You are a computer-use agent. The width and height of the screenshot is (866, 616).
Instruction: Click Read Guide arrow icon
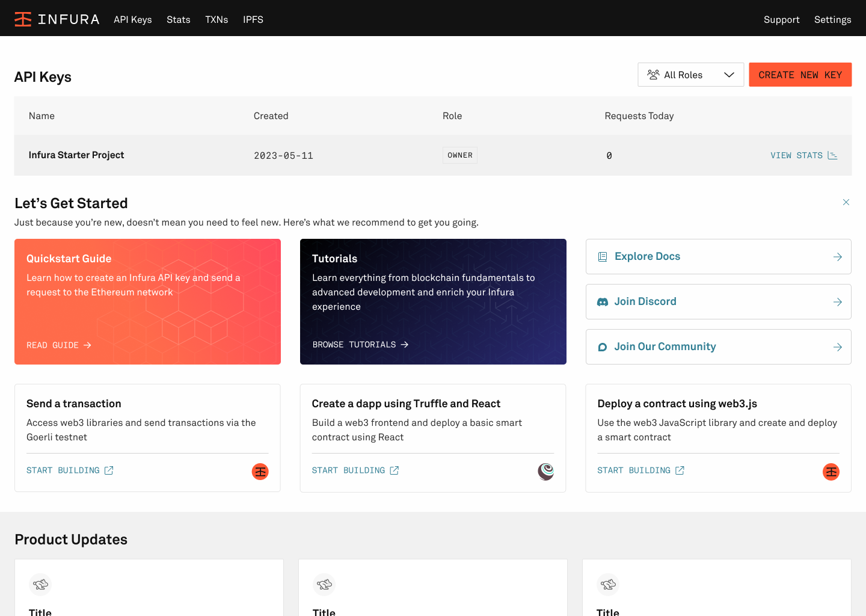(x=87, y=345)
